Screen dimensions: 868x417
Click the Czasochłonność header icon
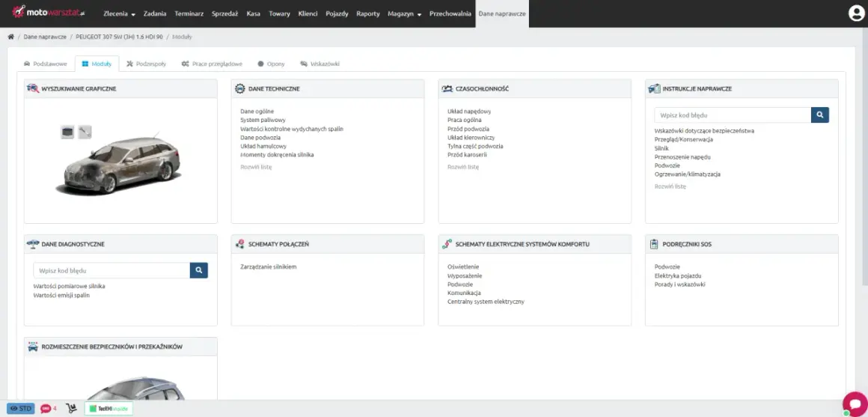(x=447, y=88)
